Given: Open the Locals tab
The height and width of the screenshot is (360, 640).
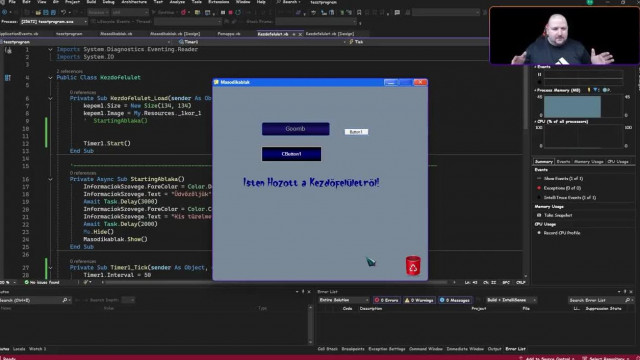Looking at the screenshot, I should (x=19, y=349).
